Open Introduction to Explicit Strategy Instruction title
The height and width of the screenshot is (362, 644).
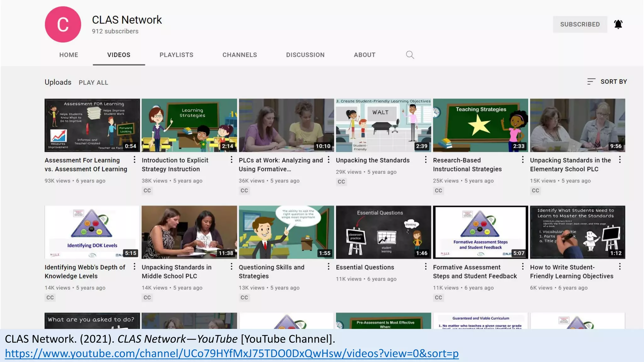[x=175, y=165]
